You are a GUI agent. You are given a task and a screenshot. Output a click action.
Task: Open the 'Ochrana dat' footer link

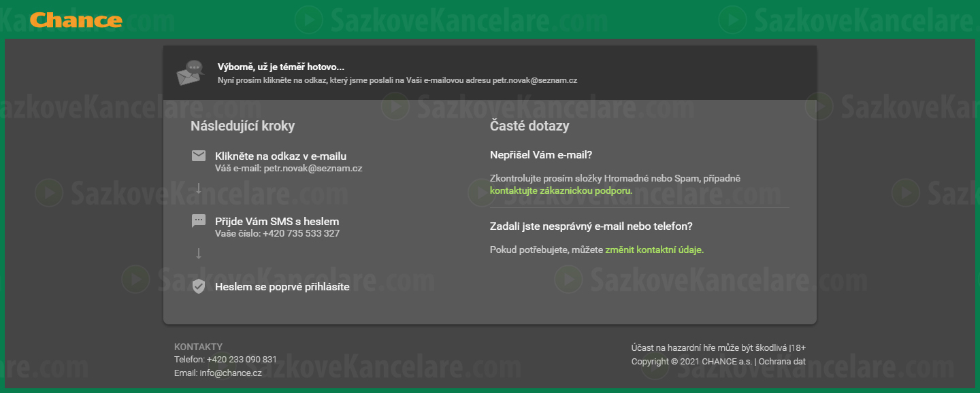[x=782, y=362]
